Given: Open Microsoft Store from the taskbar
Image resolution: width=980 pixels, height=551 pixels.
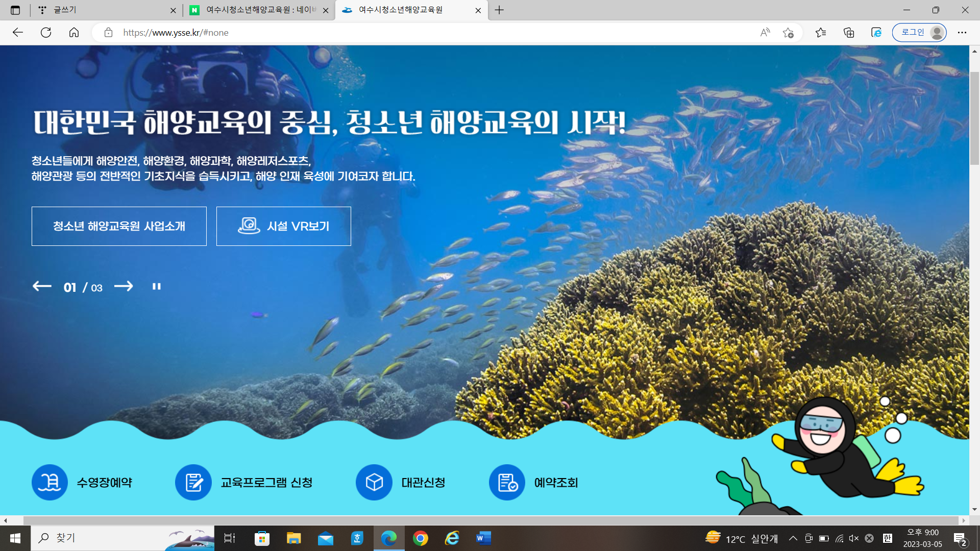Looking at the screenshot, I should click(x=262, y=538).
